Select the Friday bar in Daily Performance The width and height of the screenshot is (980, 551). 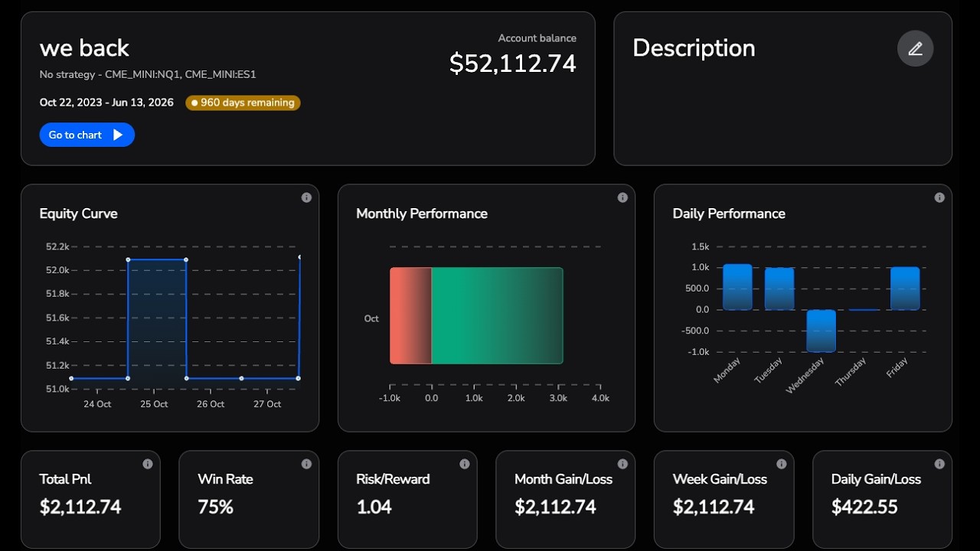905,289
